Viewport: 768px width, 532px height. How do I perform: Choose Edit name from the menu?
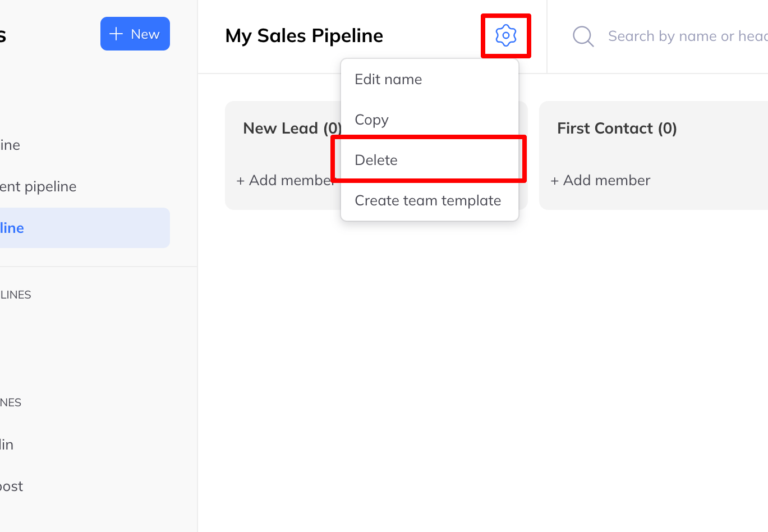tap(430, 79)
